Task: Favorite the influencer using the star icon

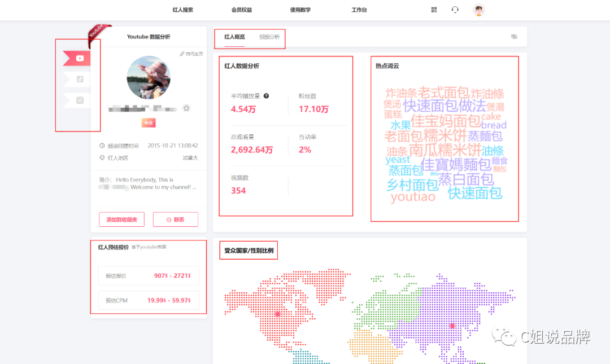Action: point(186,108)
